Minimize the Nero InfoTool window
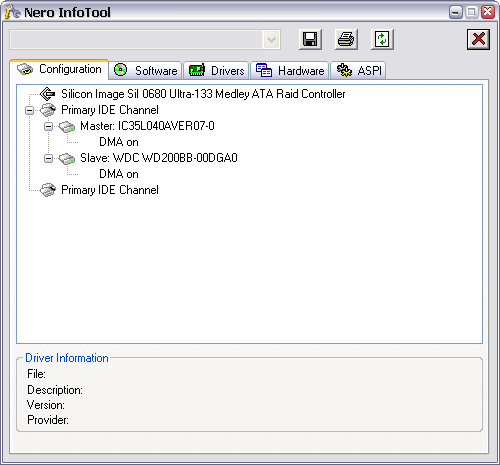This screenshot has width=500, height=465. click(455, 12)
